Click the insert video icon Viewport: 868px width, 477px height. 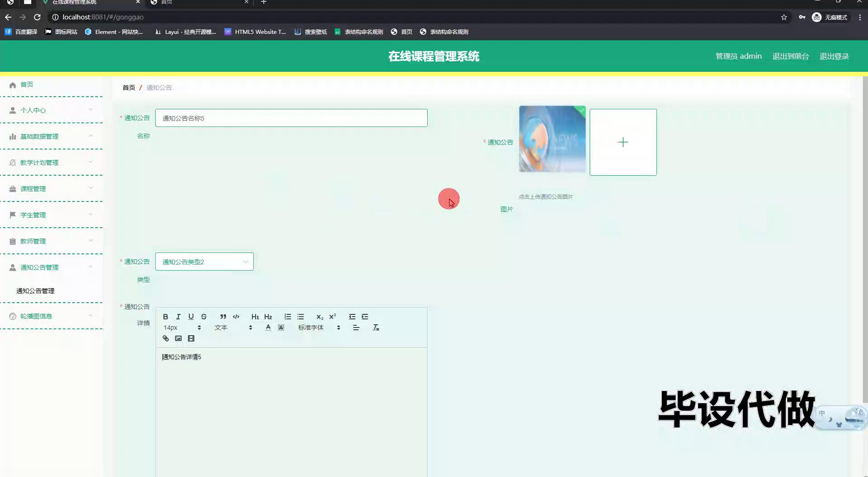(x=191, y=338)
